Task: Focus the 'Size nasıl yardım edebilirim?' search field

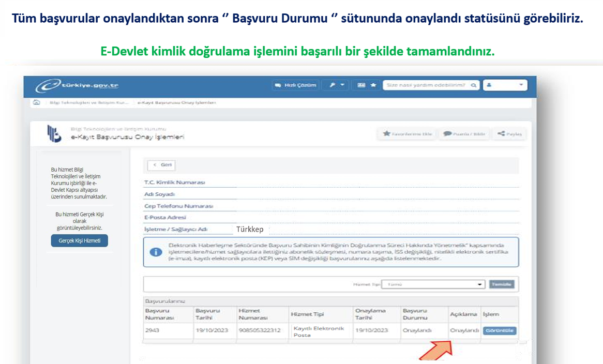Action: [x=427, y=85]
